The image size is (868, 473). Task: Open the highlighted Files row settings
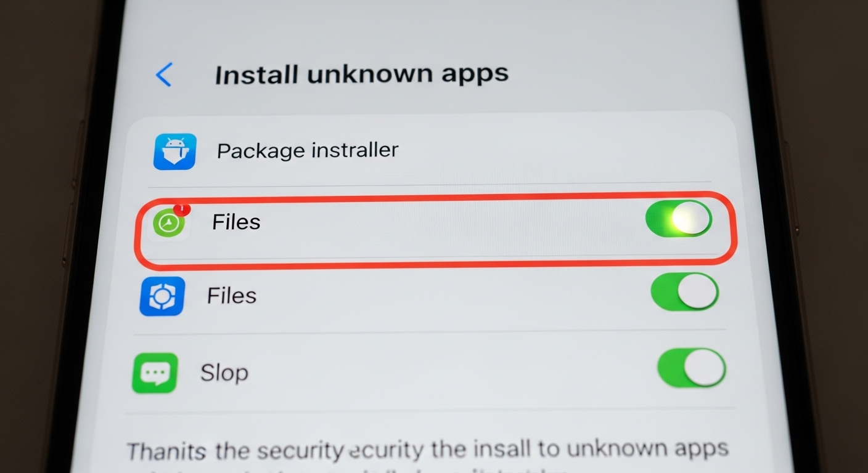[x=401, y=224]
